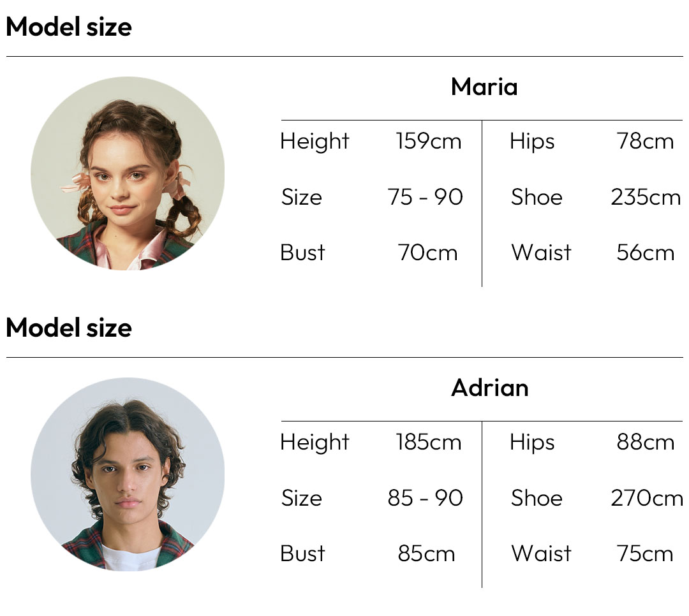Click Maria's circular model photo

tap(128, 173)
